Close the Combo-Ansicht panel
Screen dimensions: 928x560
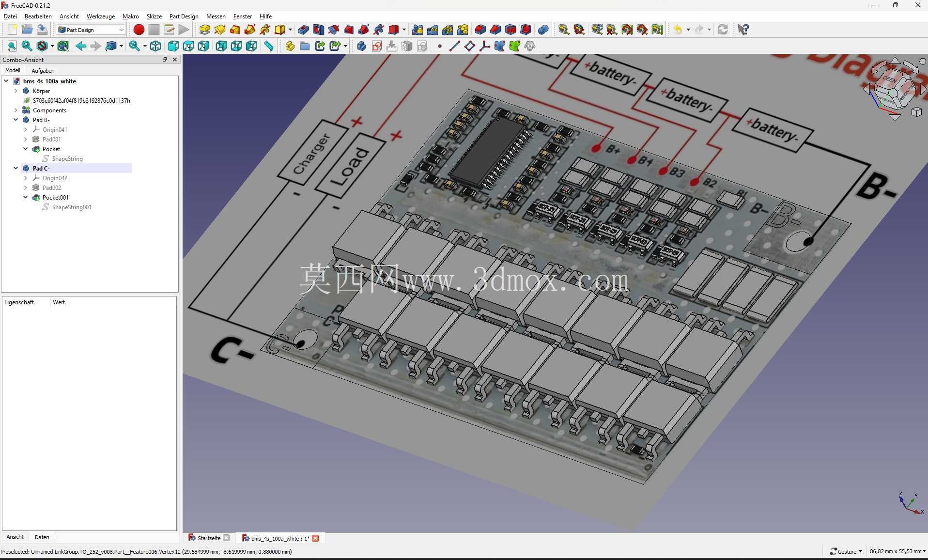[x=175, y=60]
